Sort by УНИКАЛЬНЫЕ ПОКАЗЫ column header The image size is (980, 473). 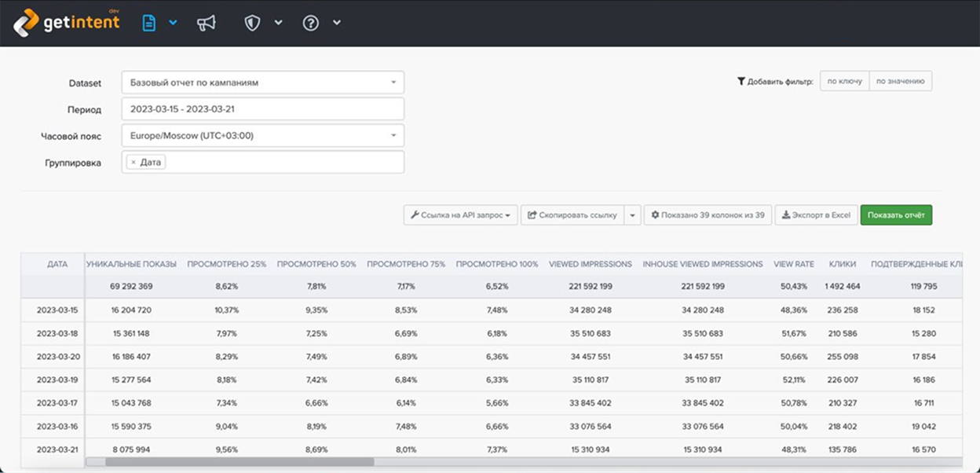coord(131,264)
